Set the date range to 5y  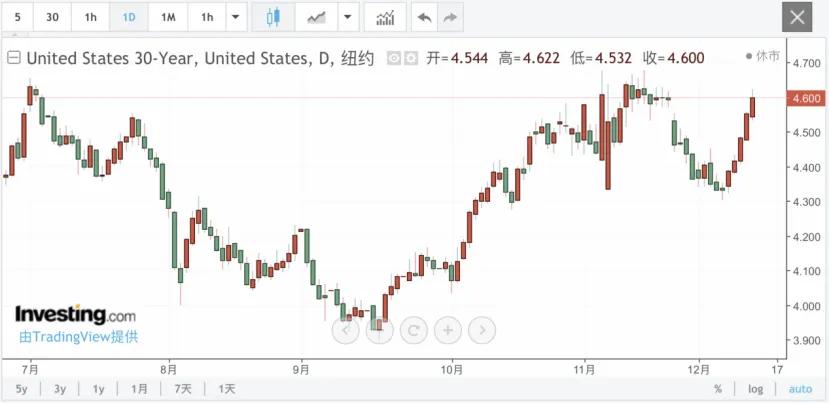pos(21,389)
